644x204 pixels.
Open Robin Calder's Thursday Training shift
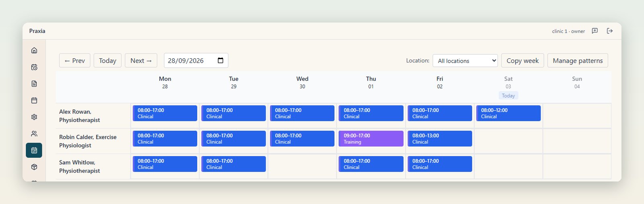[371, 138]
